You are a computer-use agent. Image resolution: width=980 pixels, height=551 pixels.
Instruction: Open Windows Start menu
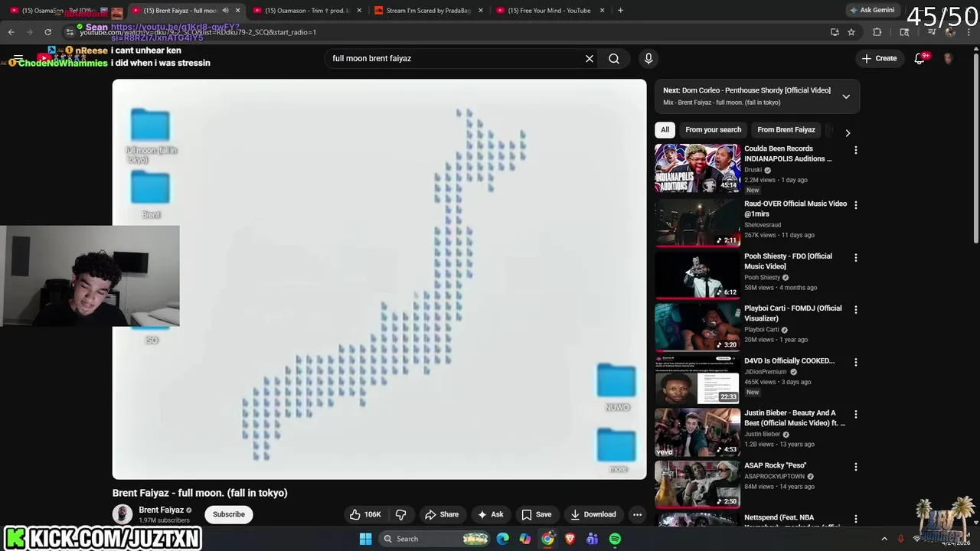coord(366,539)
